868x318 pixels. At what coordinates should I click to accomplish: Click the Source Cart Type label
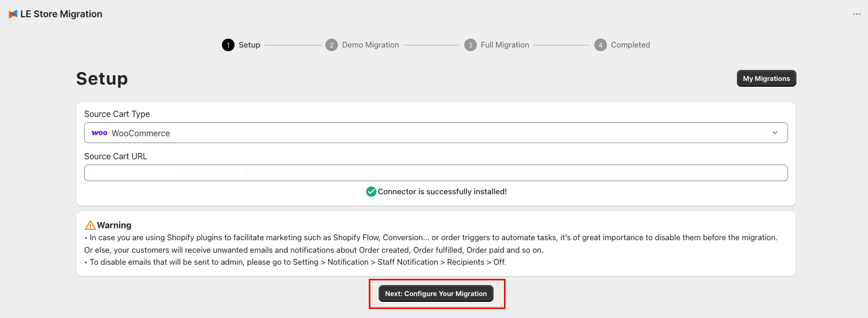tap(117, 114)
